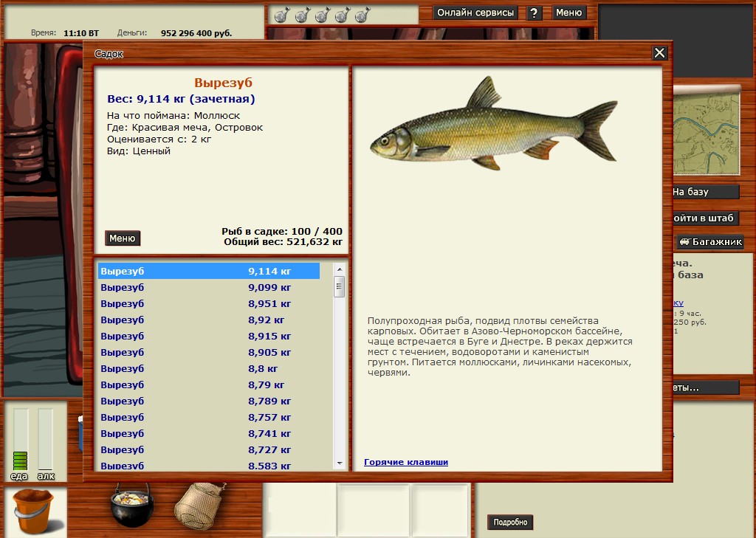
Task: Select Вырезуб 8,905 кг row
Action: pyautogui.click(x=209, y=353)
